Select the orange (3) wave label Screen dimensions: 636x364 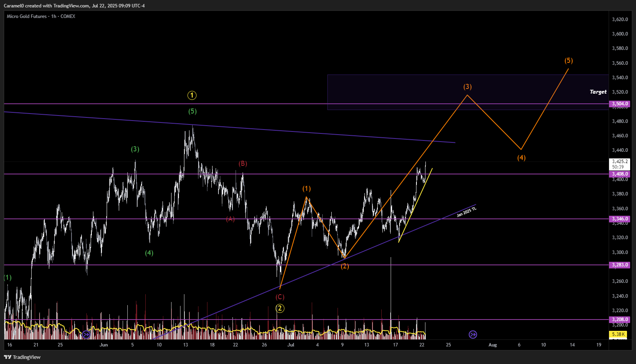tap(468, 87)
